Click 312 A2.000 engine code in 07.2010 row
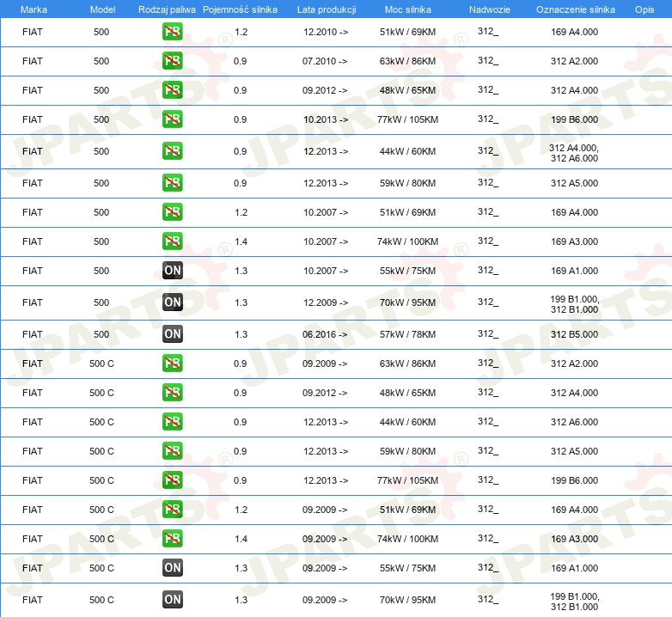This screenshot has height=617, width=672. tap(574, 61)
